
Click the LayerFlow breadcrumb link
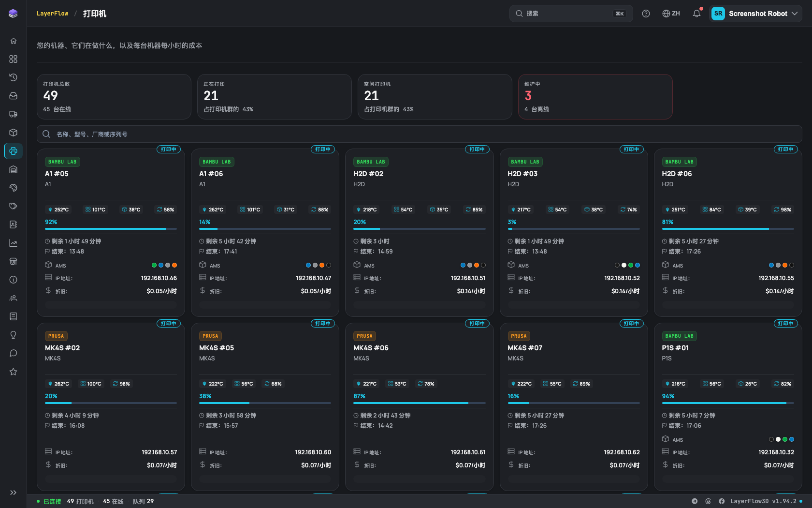pyautogui.click(x=52, y=14)
